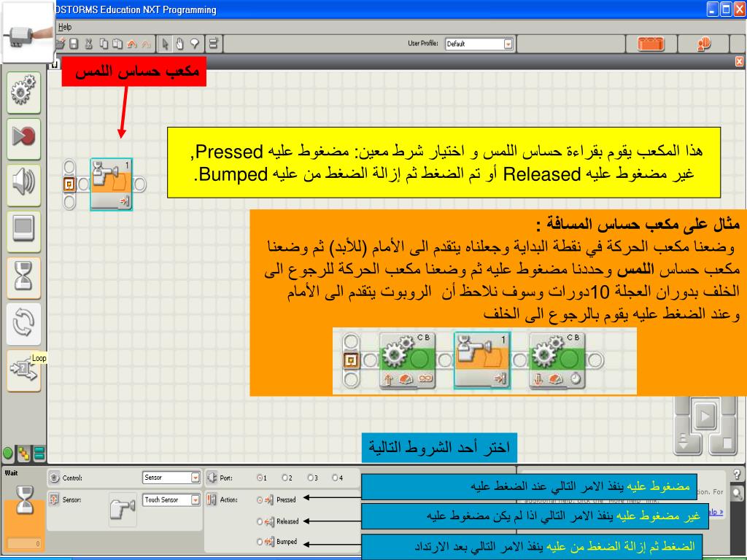Click the Copy toolbar icon

(x=104, y=44)
